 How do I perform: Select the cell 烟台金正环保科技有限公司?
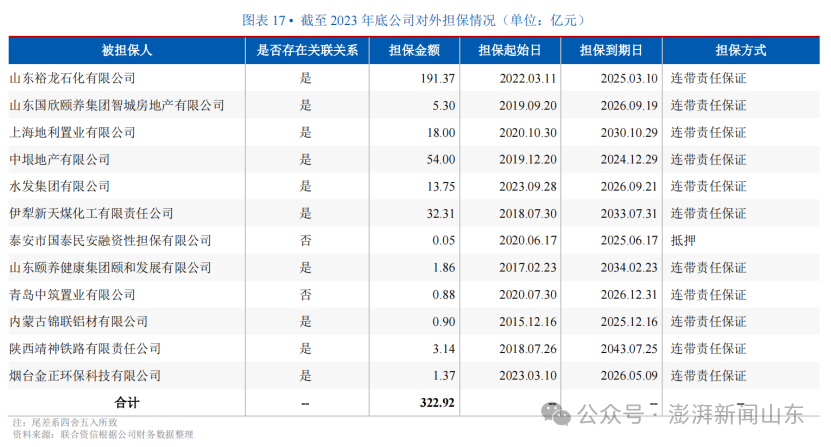click(85, 376)
